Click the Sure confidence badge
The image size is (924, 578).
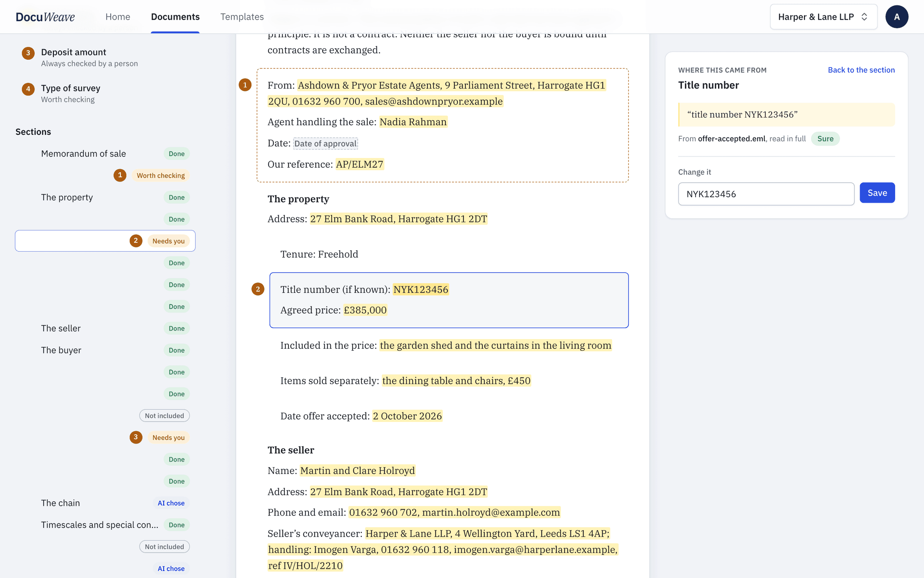coord(825,139)
